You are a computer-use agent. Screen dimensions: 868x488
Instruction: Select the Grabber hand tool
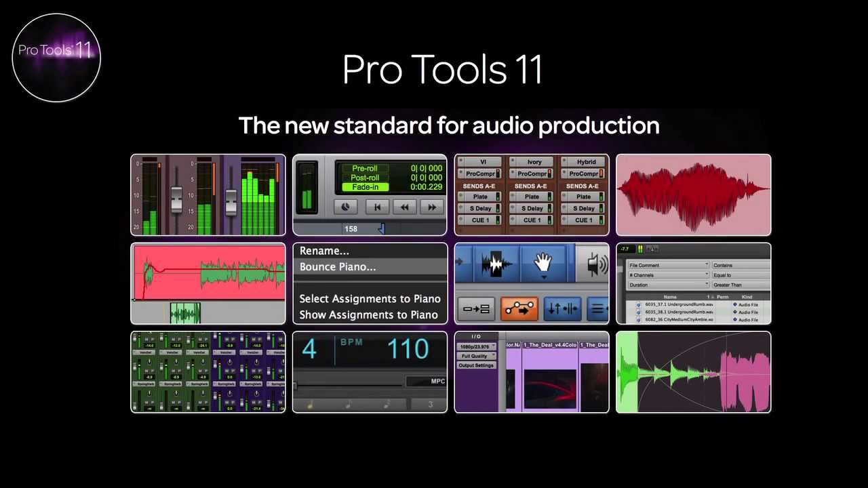(x=543, y=262)
